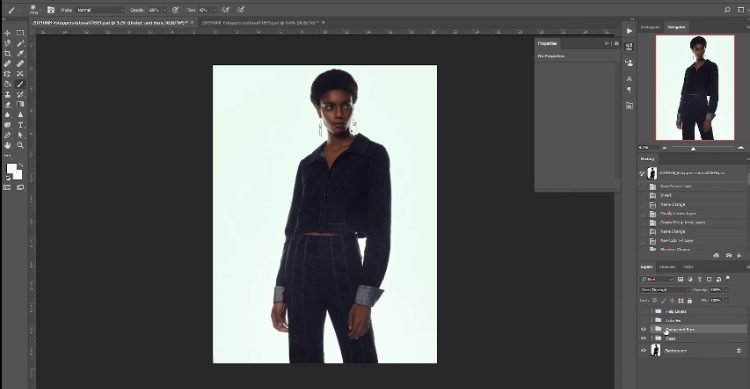Hide the Dodge and Burn group
The width and height of the screenshot is (750, 389).
(x=643, y=329)
